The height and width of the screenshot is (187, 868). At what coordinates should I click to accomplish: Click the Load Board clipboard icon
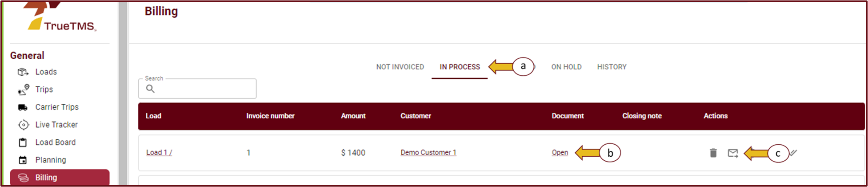point(23,142)
